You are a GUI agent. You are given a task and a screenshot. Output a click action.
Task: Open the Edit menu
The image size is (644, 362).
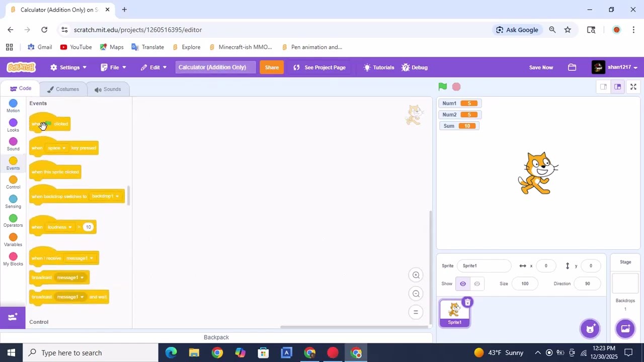tap(154, 67)
